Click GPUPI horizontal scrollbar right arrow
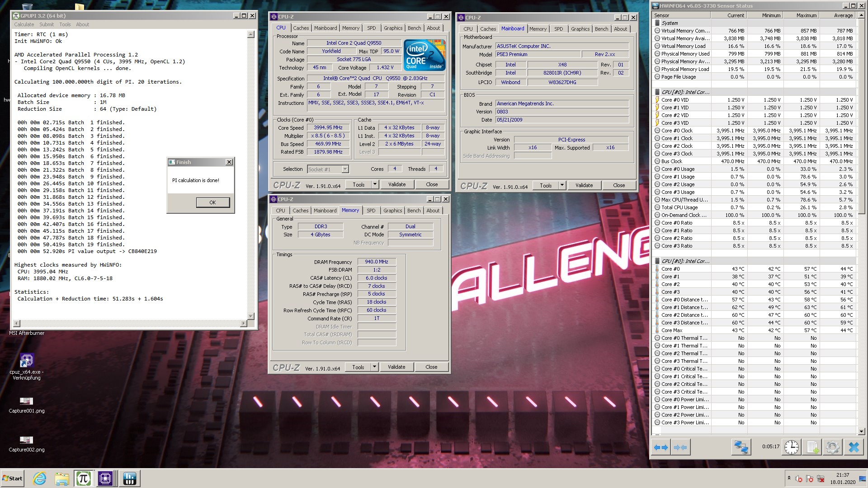868x488 pixels. tap(244, 324)
